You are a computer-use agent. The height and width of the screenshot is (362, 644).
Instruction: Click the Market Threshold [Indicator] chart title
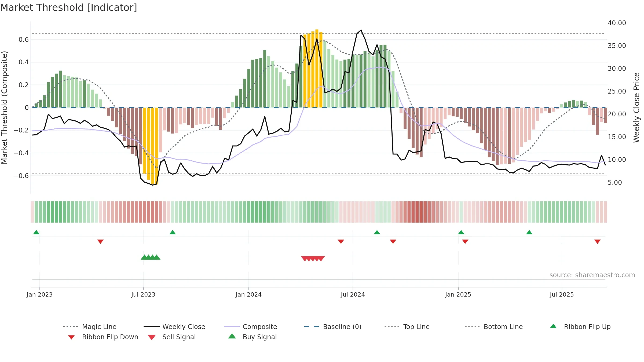pos(69,8)
